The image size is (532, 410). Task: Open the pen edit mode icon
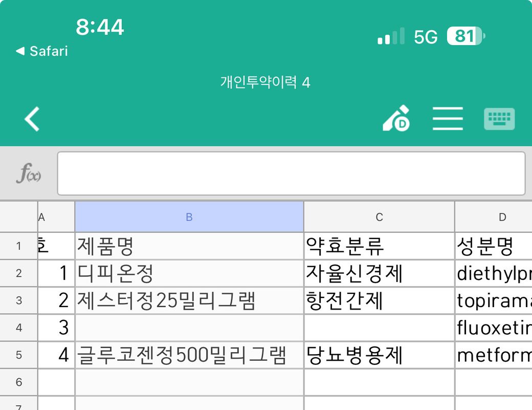pyautogui.click(x=396, y=119)
